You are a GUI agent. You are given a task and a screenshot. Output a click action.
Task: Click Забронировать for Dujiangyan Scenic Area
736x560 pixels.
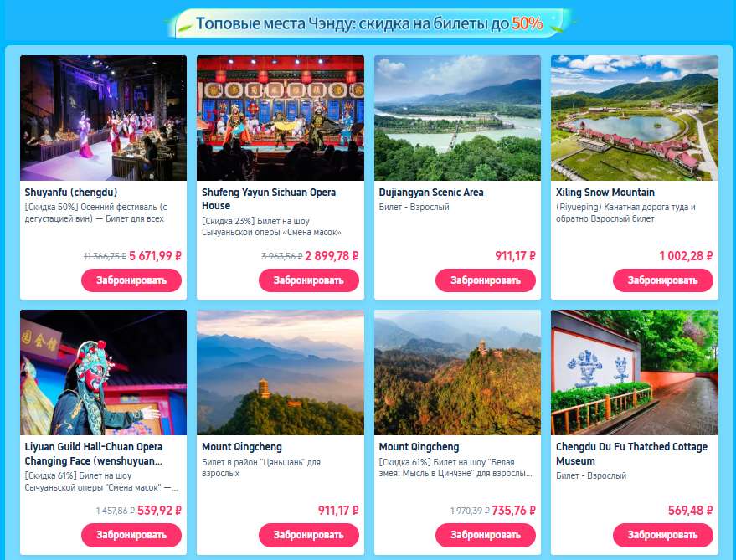486,280
